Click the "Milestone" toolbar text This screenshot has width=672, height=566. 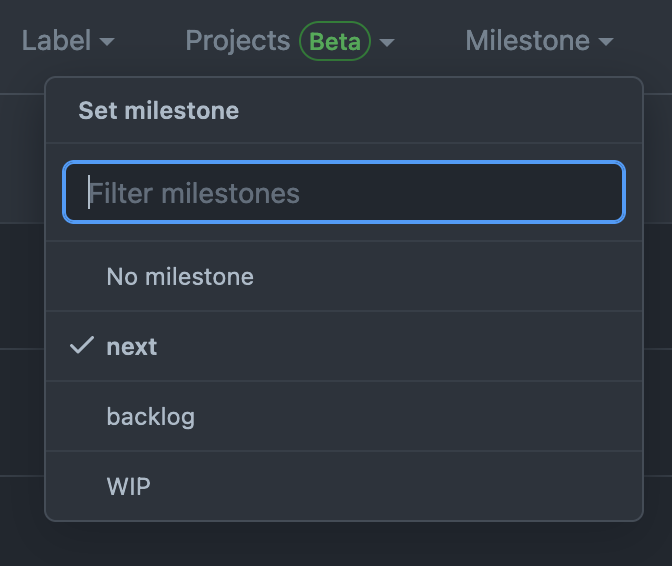point(528,41)
